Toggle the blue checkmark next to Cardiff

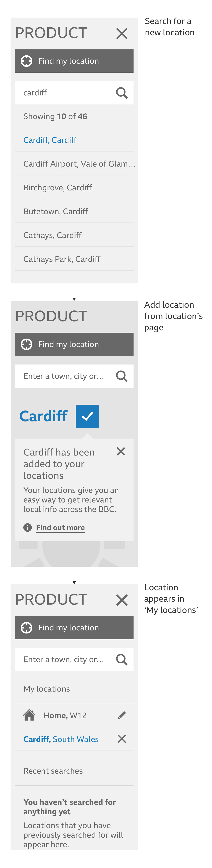tap(87, 416)
